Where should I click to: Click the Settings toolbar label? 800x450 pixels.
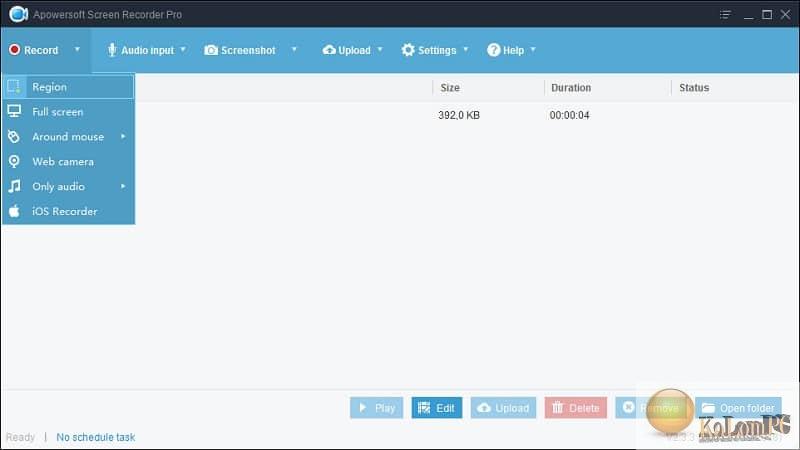click(x=437, y=50)
